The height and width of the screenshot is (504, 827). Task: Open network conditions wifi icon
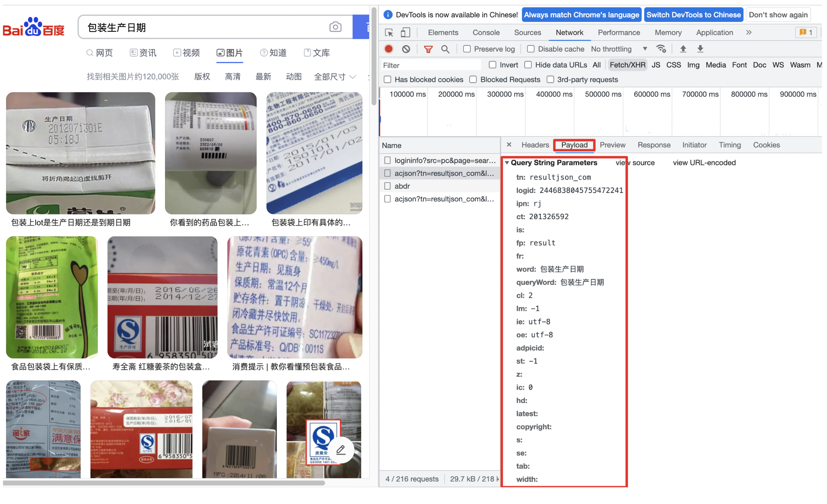coord(660,49)
